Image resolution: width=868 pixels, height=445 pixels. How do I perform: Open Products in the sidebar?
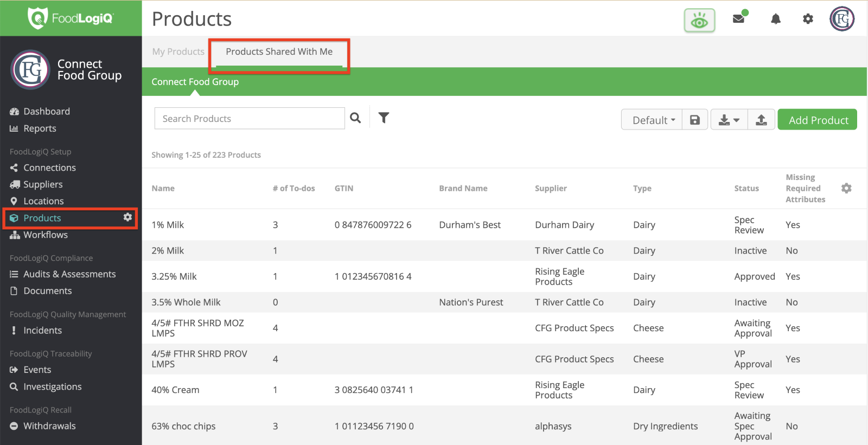point(42,218)
